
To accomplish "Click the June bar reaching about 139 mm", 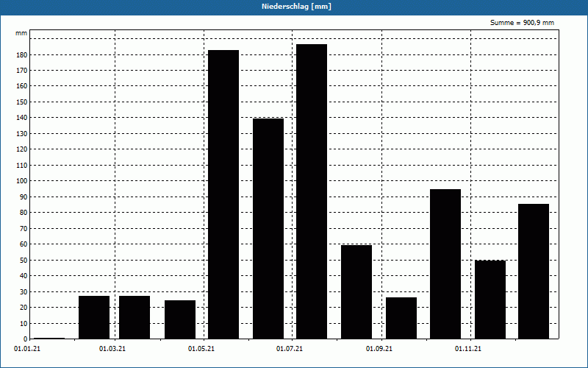I will click(x=268, y=229).
